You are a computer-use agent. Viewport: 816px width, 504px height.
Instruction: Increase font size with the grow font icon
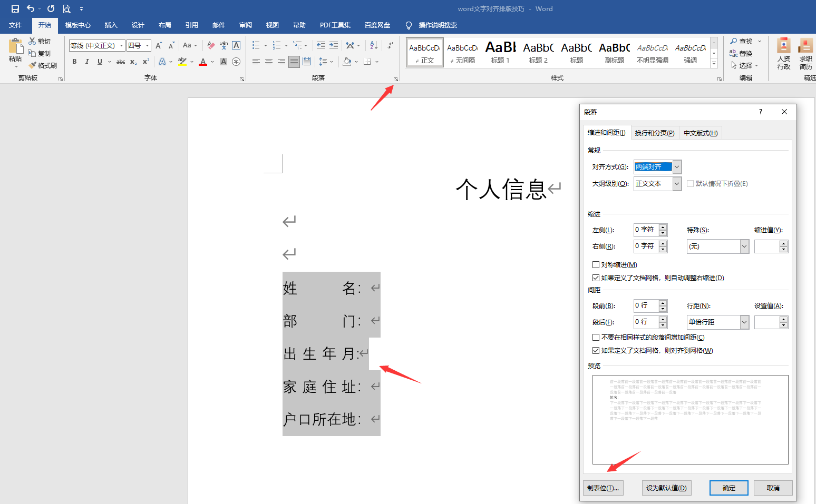159,45
